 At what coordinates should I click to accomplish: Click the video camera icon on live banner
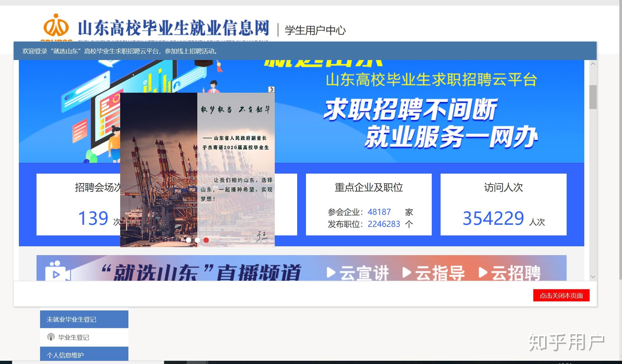58,271
